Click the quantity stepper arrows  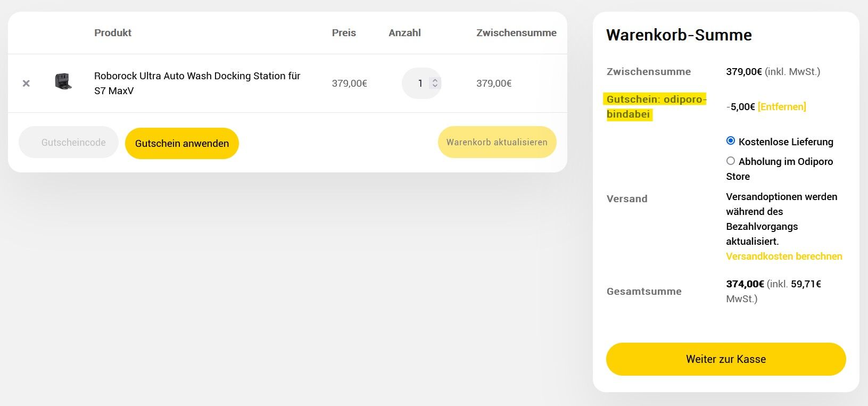point(435,83)
